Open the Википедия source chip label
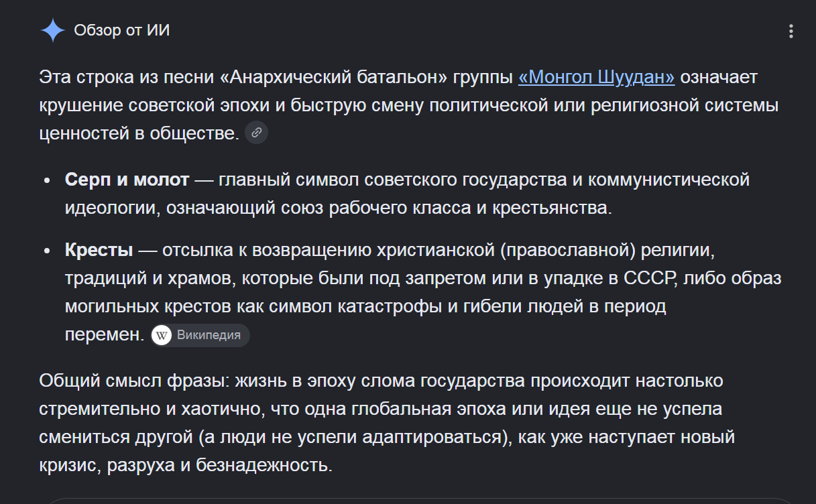Viewport: 816px width, 504px height. tap(209, 335)
